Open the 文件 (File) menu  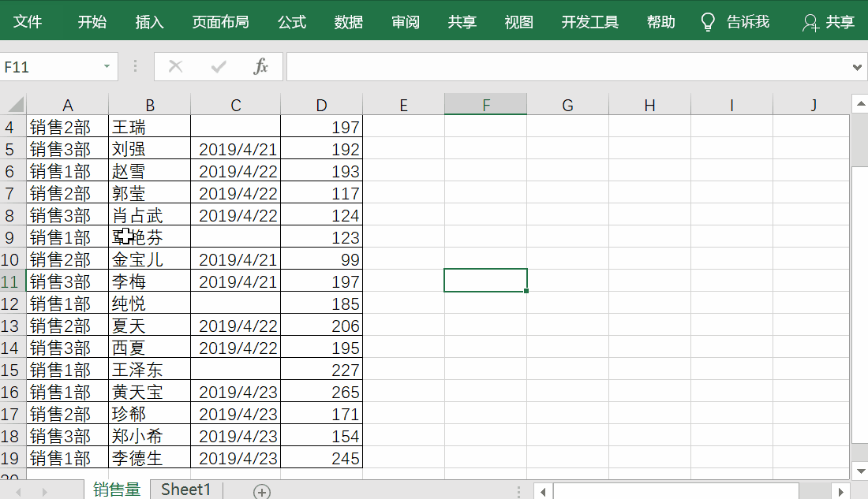[28, 21]
